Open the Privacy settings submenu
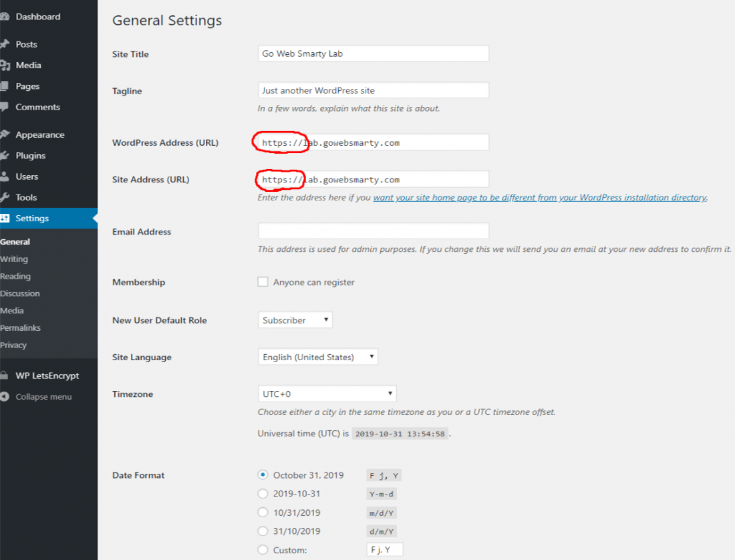Viewport: 735px width, 560px height. coord(13,345)
